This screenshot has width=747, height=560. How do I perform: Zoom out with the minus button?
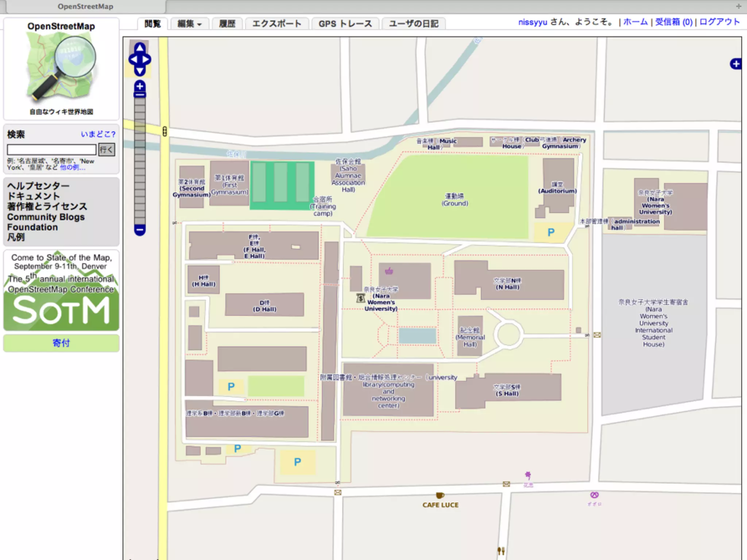(140, 230)
